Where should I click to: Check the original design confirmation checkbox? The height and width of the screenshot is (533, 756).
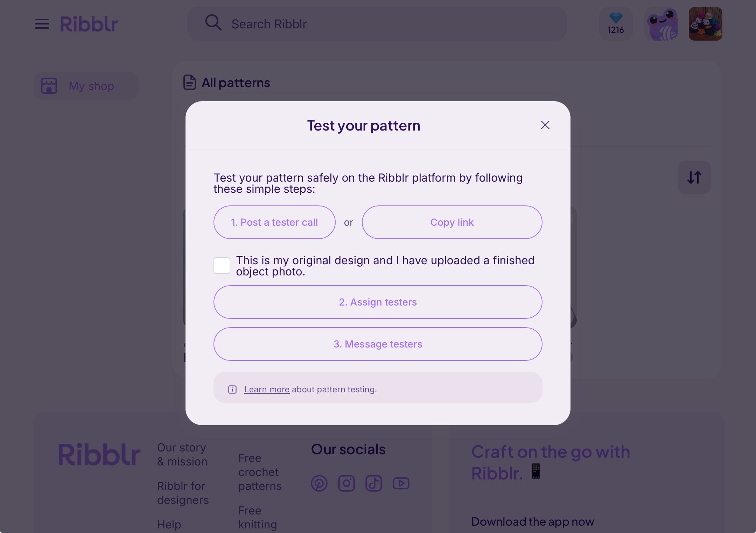[x=222, y=266]
